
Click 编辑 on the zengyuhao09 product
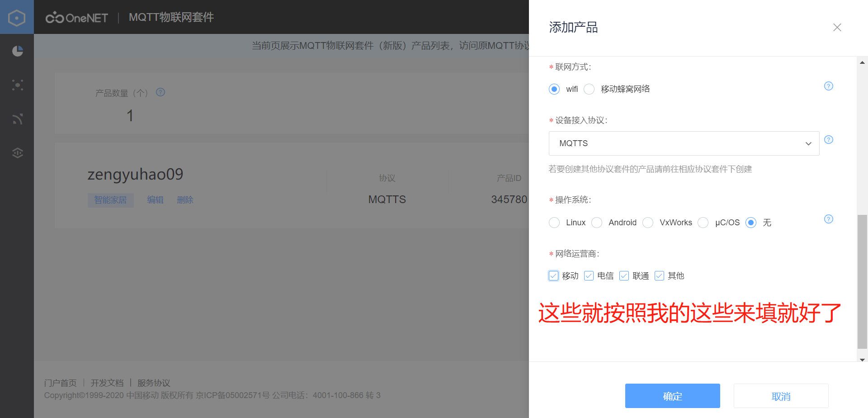[x=156, y=200]
